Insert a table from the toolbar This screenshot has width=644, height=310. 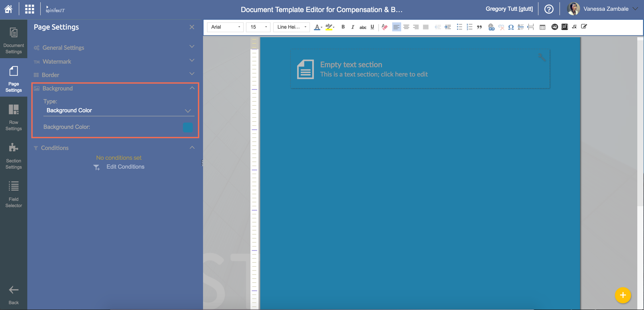pyautogui.click(x=542, y=27)
